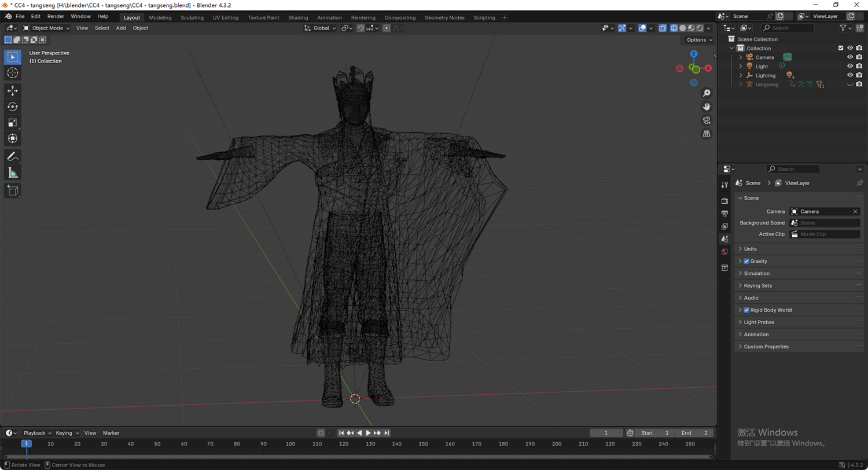The height and width of the screenshot is (470, 868).
Task: Click the End frame field
Action: pyautogui.click(x=694, y=433)
